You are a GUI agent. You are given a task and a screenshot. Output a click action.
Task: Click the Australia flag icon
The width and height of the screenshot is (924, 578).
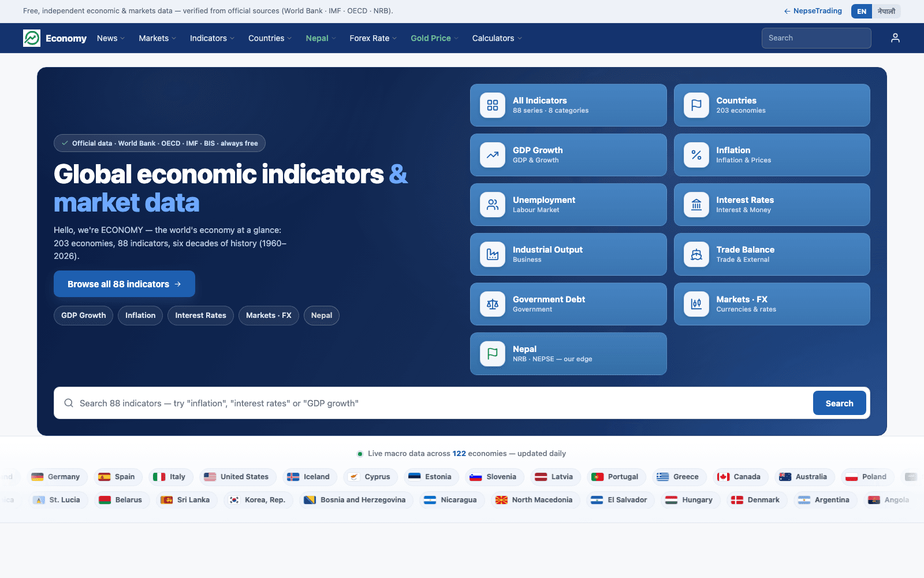tap(785, 477)
